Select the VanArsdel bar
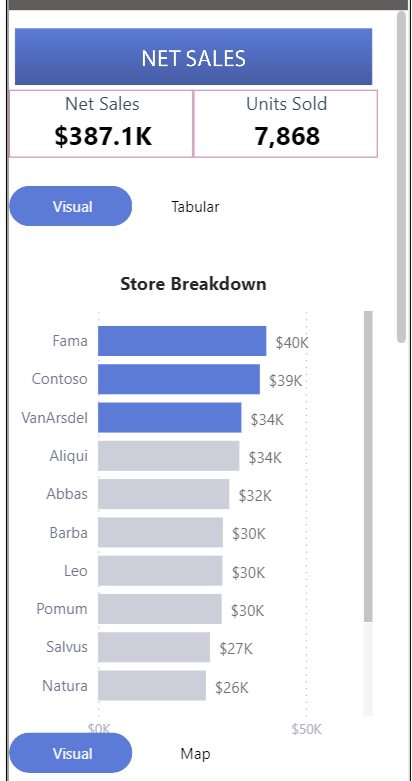The height and width of the screenshot is (781, 412). (x=169, y=418)
